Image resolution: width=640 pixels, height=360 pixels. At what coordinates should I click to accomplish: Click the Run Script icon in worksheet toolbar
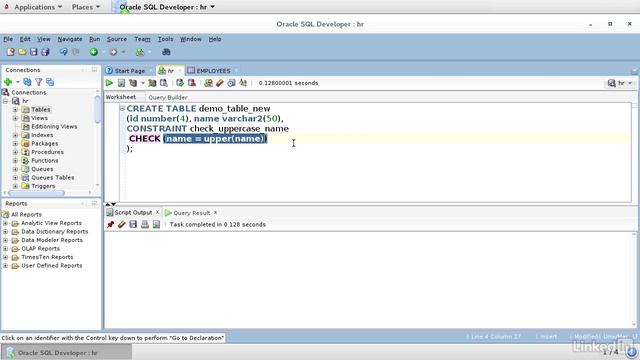click(x=121, y=83)
